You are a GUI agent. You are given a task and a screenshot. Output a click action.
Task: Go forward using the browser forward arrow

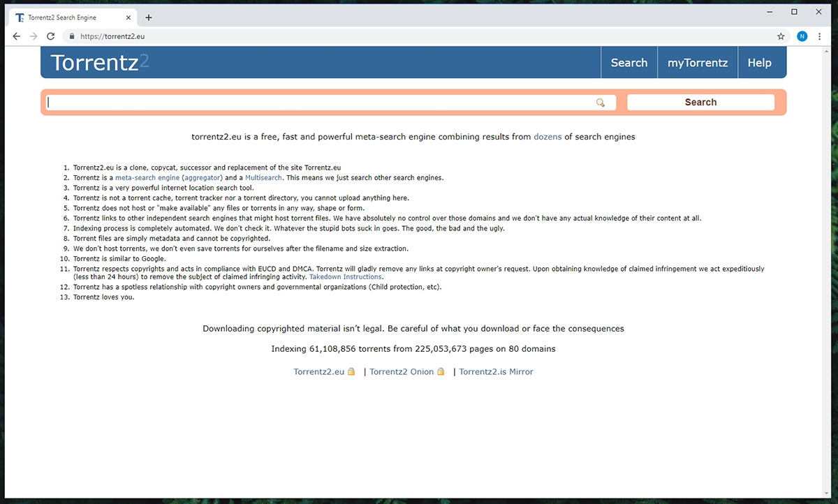coord(34,36)
